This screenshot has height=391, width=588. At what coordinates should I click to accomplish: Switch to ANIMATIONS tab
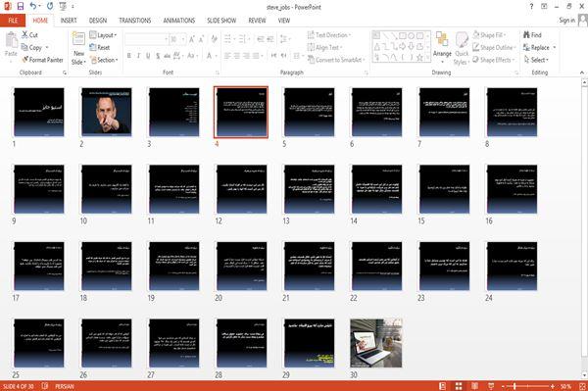click(179, 21)
